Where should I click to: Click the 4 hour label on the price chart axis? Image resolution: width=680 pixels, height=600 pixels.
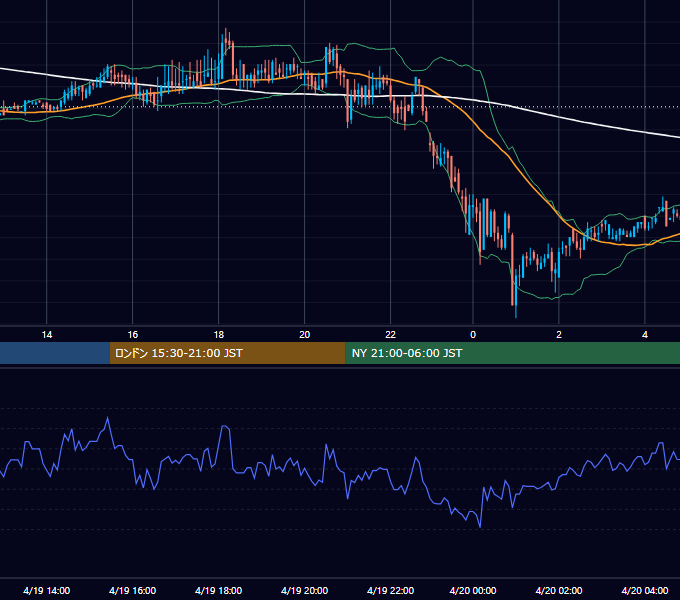click(645, 335)
